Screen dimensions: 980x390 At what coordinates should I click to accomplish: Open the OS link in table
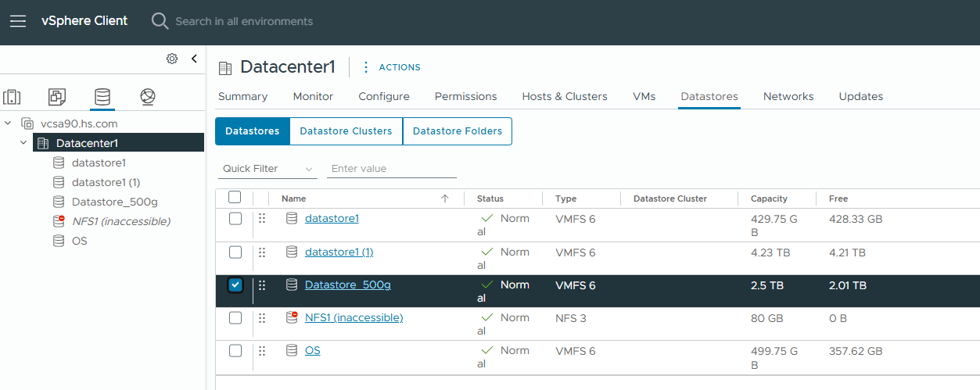click(x=313, y=350)
